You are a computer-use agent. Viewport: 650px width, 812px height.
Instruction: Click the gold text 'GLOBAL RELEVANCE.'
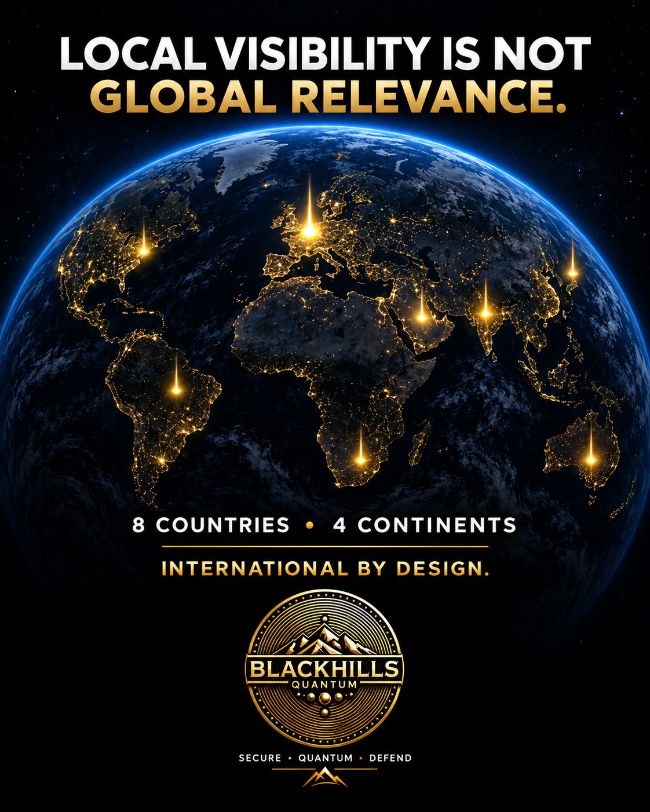(327, 96)
